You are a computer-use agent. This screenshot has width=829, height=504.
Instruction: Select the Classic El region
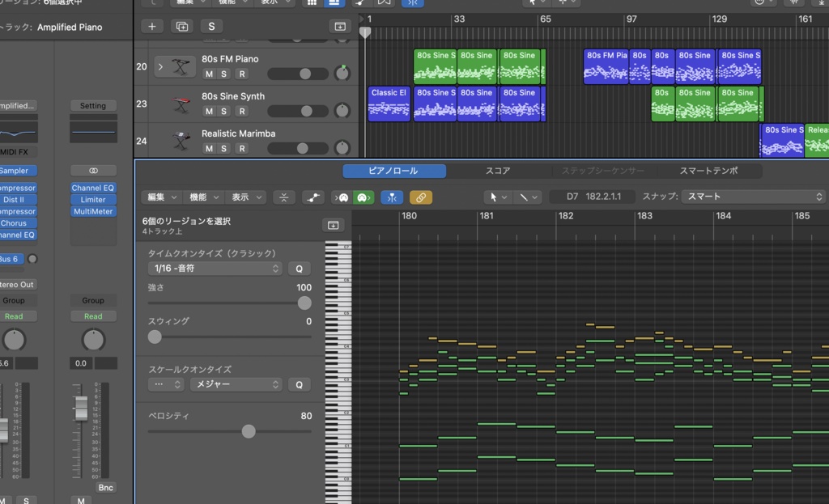pyautogui.click(x=389, y=104)
